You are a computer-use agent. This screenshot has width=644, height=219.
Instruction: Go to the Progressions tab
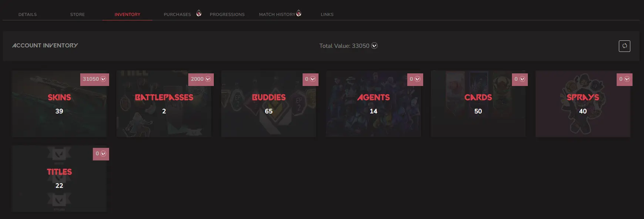pos(227,14)
